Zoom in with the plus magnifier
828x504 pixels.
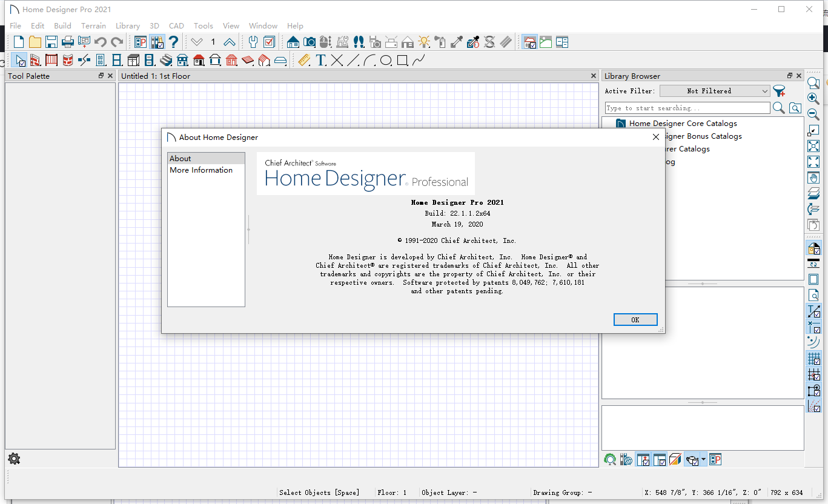point(813,99)
